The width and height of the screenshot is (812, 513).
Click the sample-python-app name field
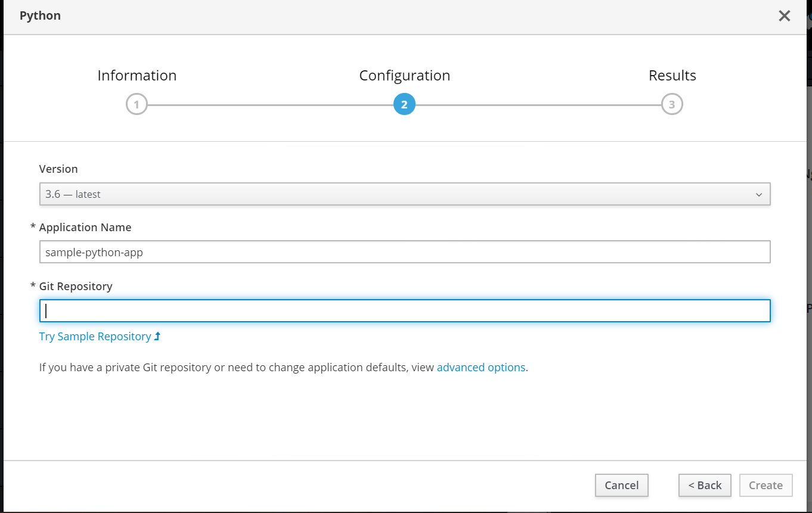tap(404, 251)
